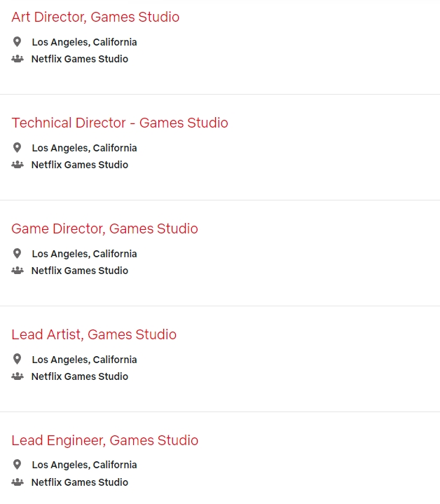Screen dimensions: 440x504
Task: Click location pin icon under Lead Engineer
Action: point(18,465)
